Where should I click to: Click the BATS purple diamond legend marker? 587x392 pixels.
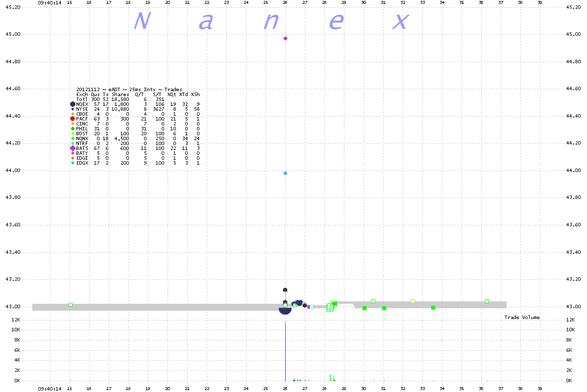point(73,148)
